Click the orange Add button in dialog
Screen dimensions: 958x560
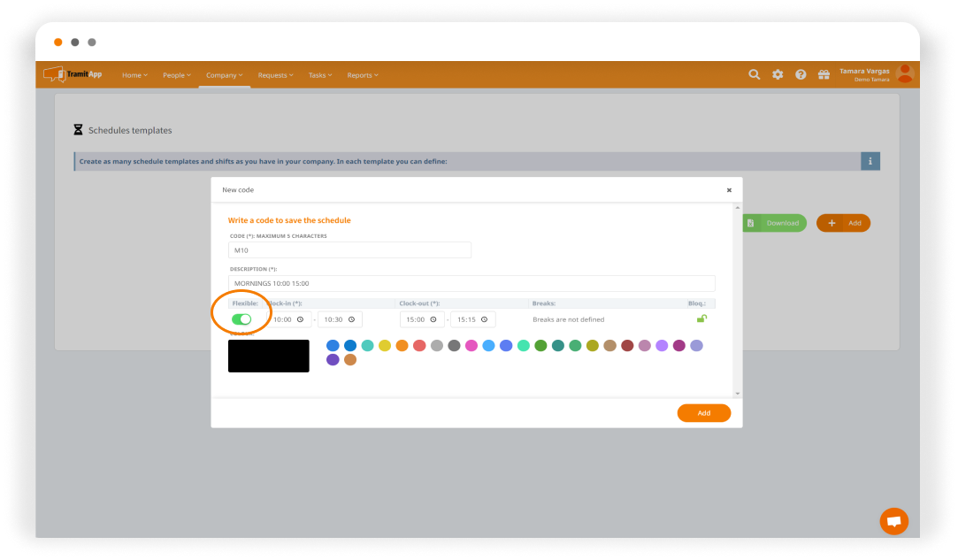pos(703,413)
